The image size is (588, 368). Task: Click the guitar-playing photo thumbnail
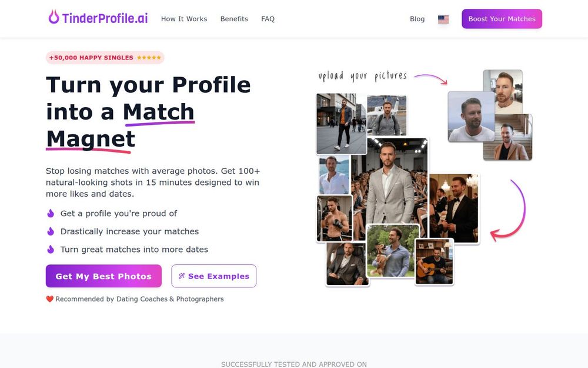pos(434,261)
